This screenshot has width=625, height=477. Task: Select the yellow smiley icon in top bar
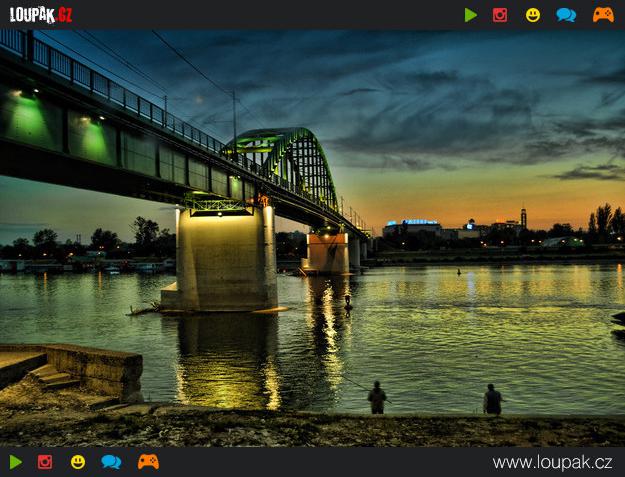[533, 15]
